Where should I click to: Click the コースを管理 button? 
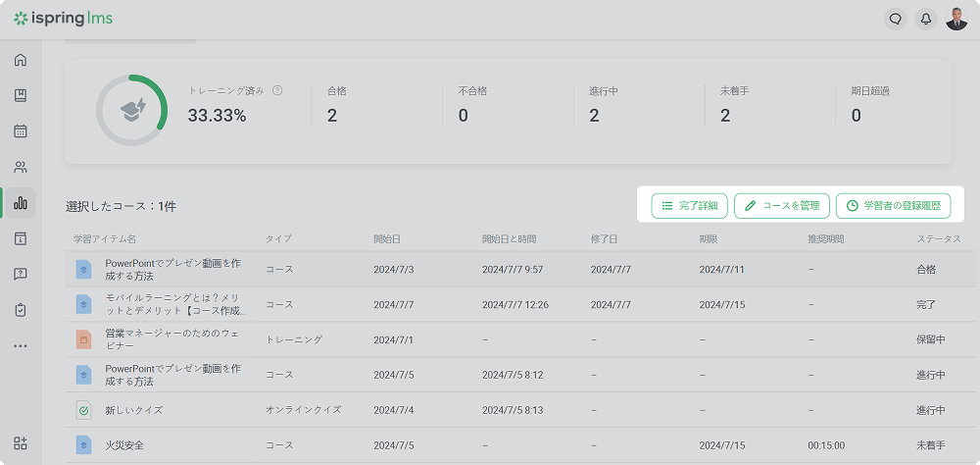[x=782, y=206]
